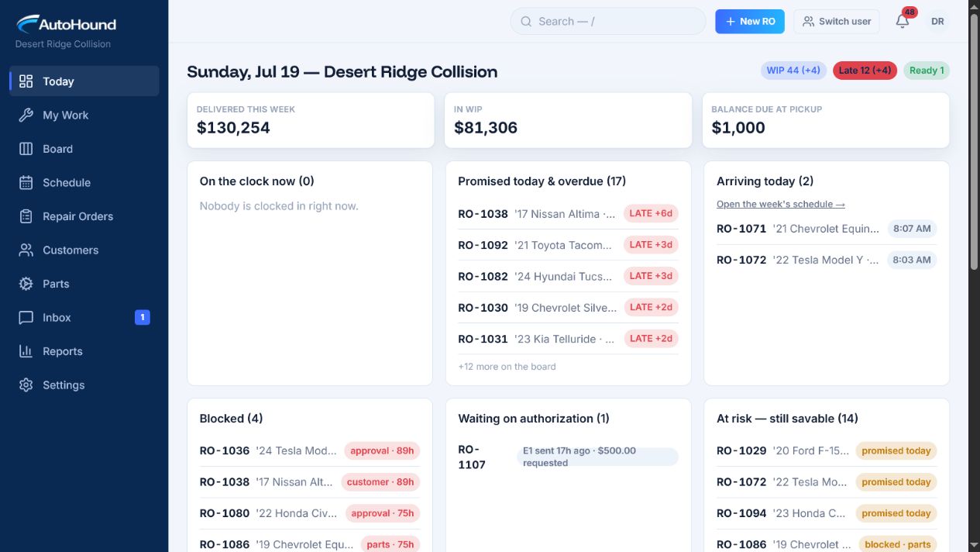
Task: Click the 'parts · 75h' tag
Action: 390,544
